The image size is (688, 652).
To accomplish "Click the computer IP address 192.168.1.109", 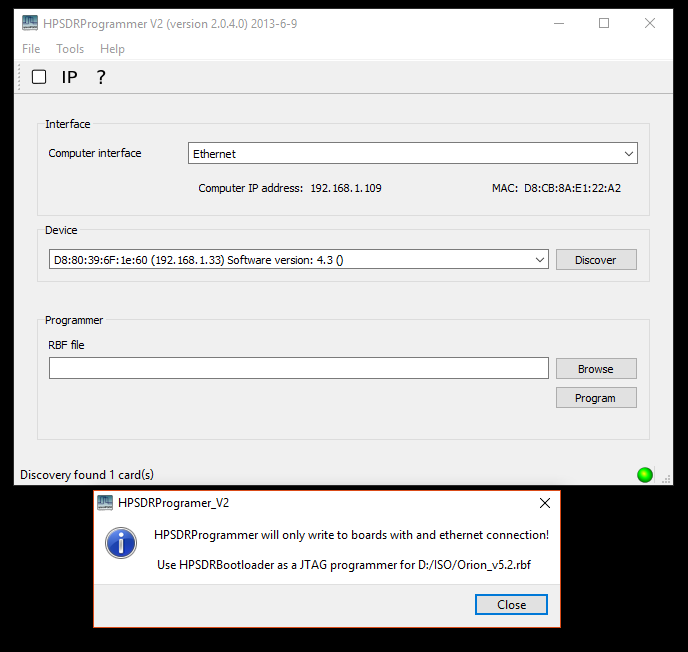I will [346, 188].
